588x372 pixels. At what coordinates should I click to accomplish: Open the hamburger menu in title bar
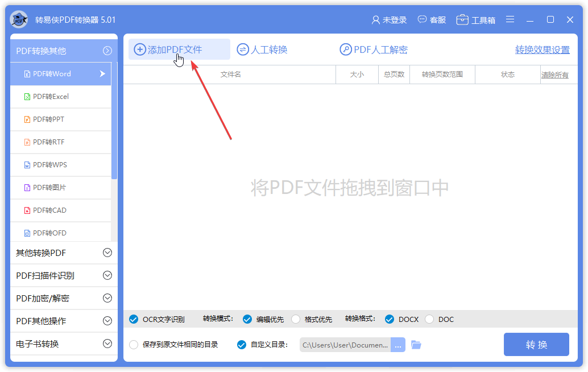510,19
